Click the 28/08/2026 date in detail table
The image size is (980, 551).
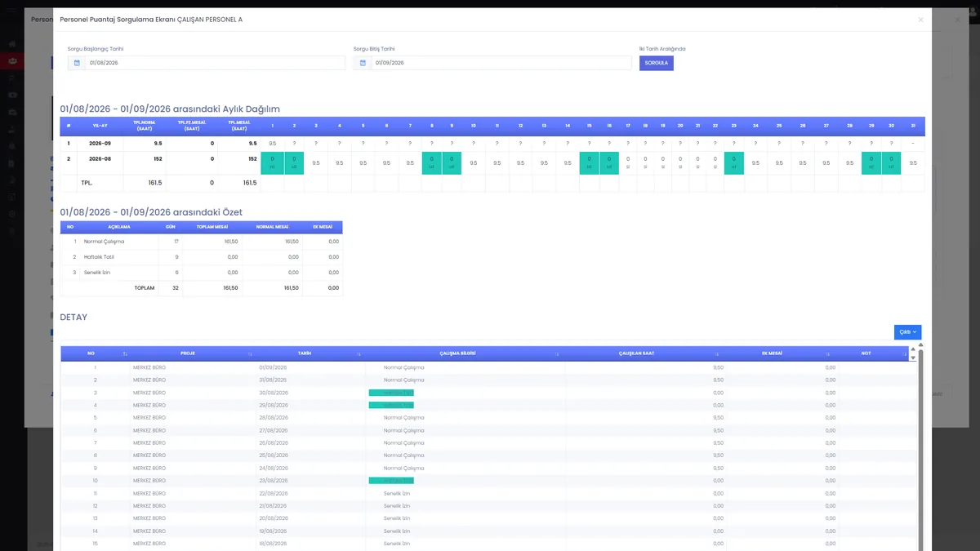pos(273,418)
